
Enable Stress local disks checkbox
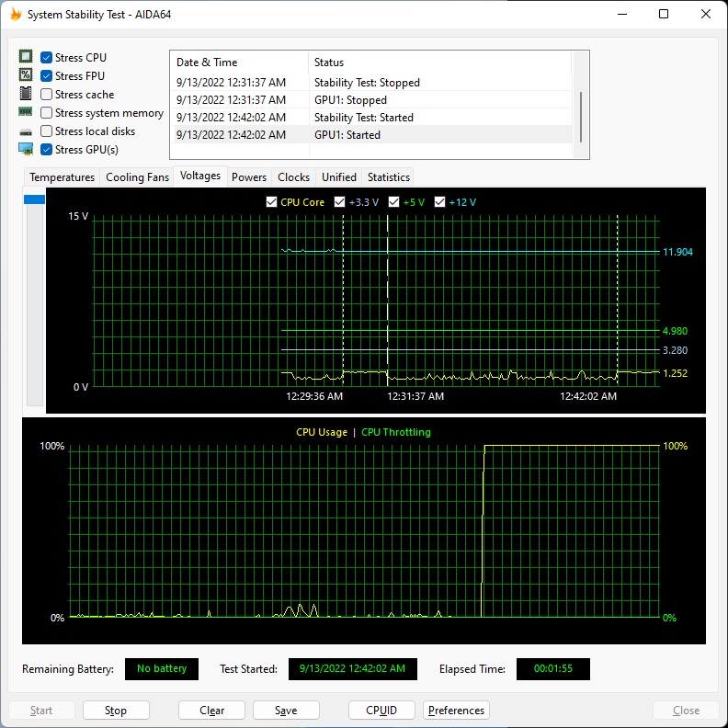(46, 131)
